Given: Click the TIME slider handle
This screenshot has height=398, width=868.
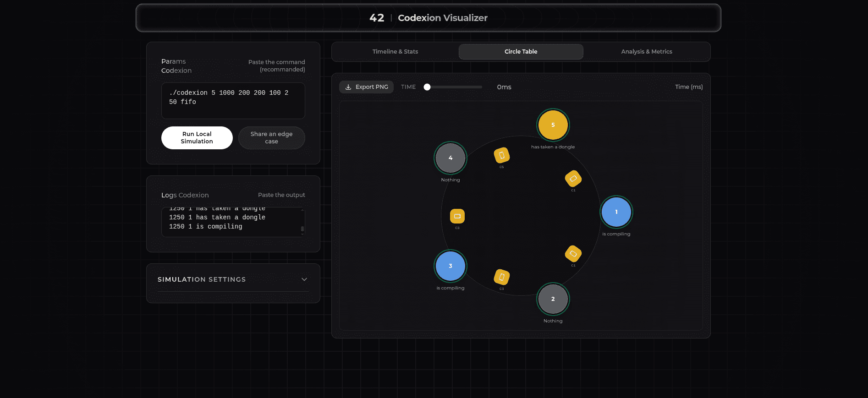Looking at the screenshot, I should (x=427, y=87).
